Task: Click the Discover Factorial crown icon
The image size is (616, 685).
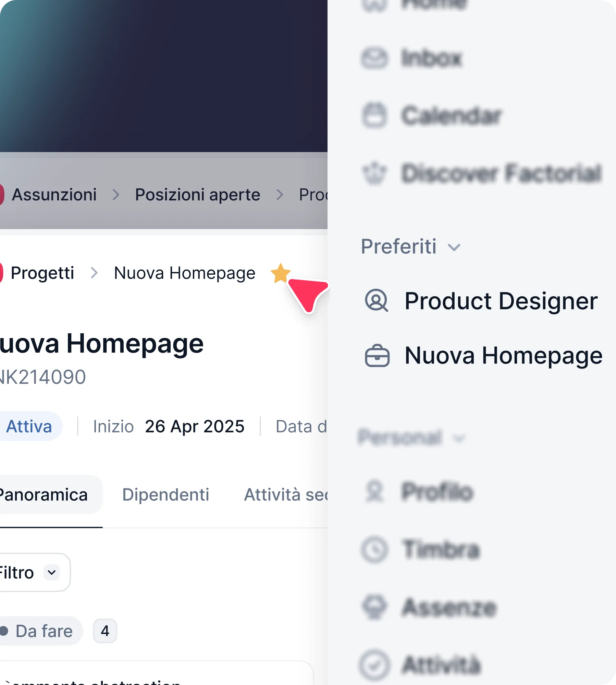Action: click(374, 173)
